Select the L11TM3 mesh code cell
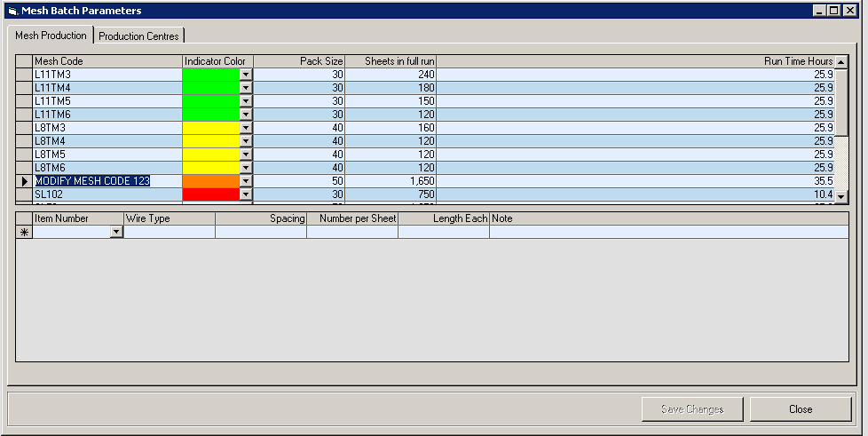The width and height of the screenshot is (868, 436). (x=107, y=75)
